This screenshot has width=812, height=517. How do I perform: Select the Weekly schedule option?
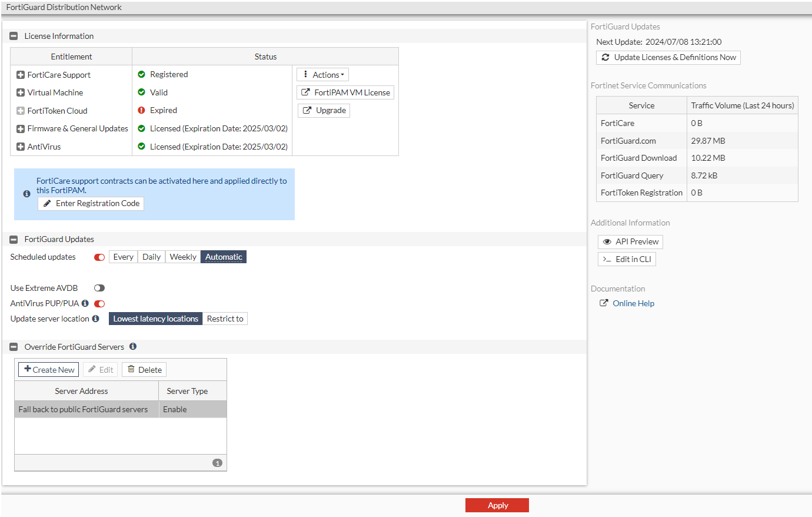pyautogui.click(x=183, y=257)
